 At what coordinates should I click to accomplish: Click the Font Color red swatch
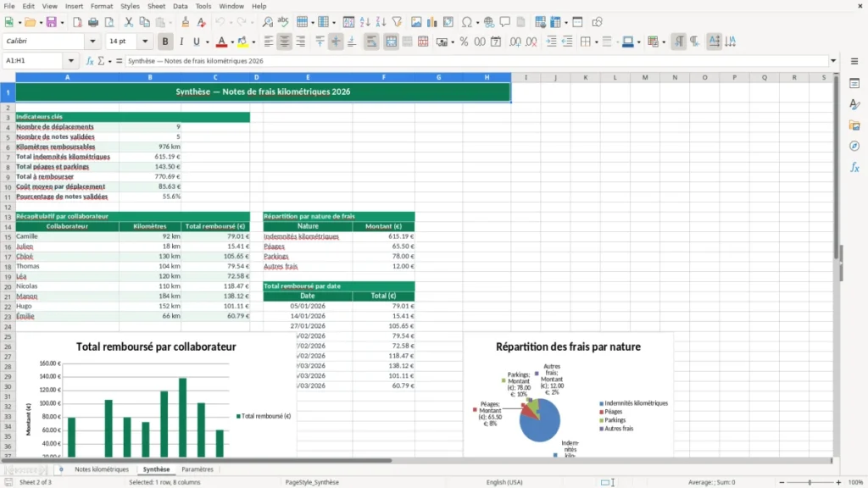[221, 42]
